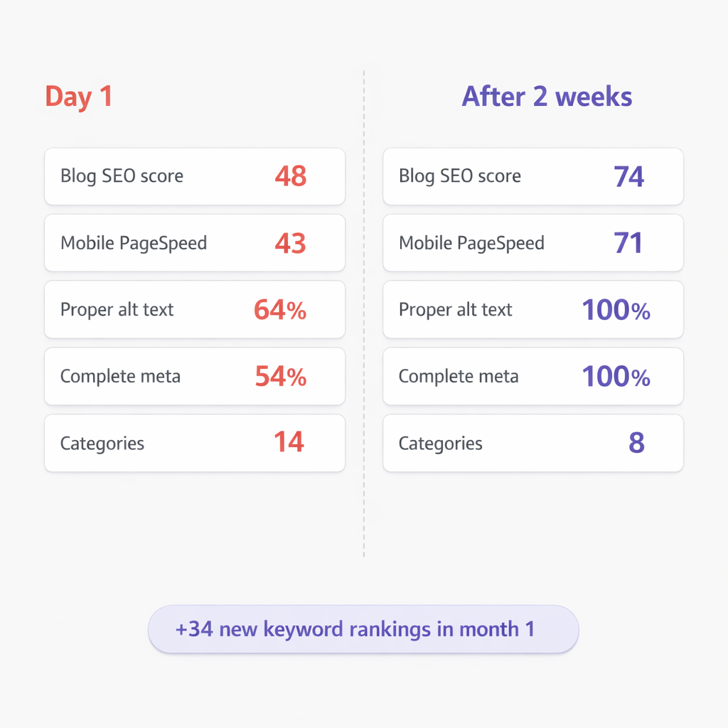Click the After 2 weeks Complete meta 100% value

tap(616, 377)
